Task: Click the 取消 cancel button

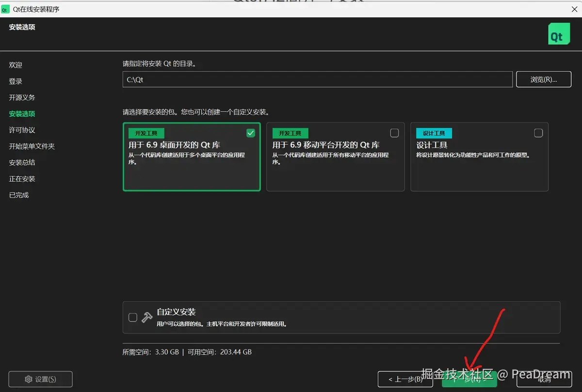Action: (544, 379)
